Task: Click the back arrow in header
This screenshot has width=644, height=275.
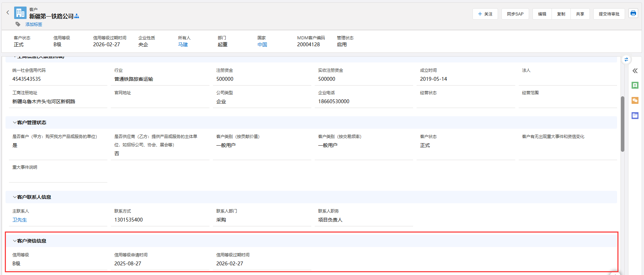Action: click(8, 13)
